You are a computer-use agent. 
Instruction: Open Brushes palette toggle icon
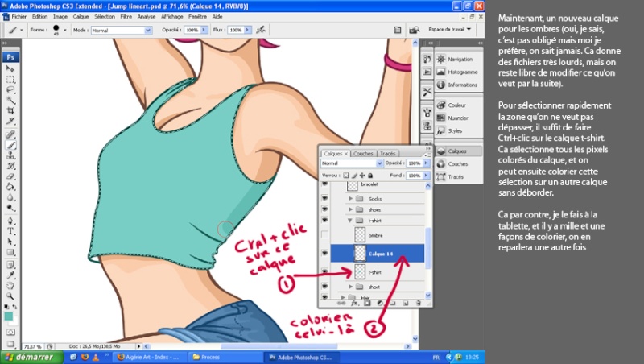click(x=397, y=30)
